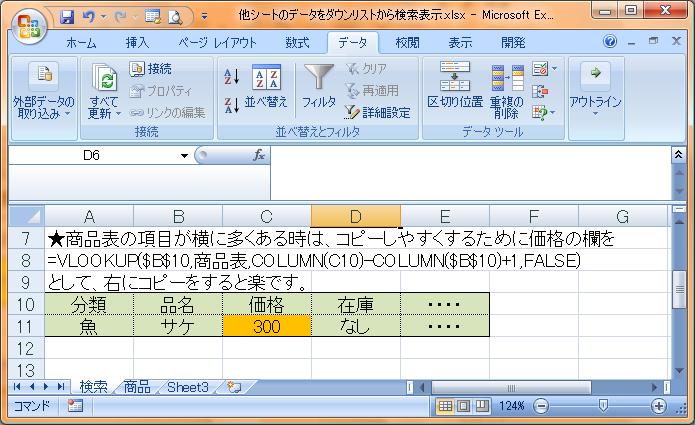Screen dimensions: 695x425
Task: Open the 開発 ribbon tab
Action: (x=513, y=43)
